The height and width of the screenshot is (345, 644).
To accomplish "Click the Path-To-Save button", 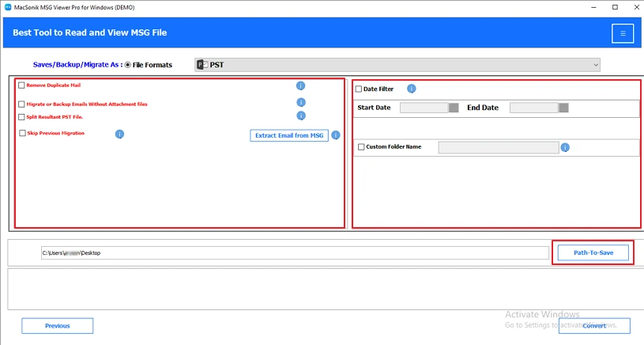I will [x=593, y=252].
